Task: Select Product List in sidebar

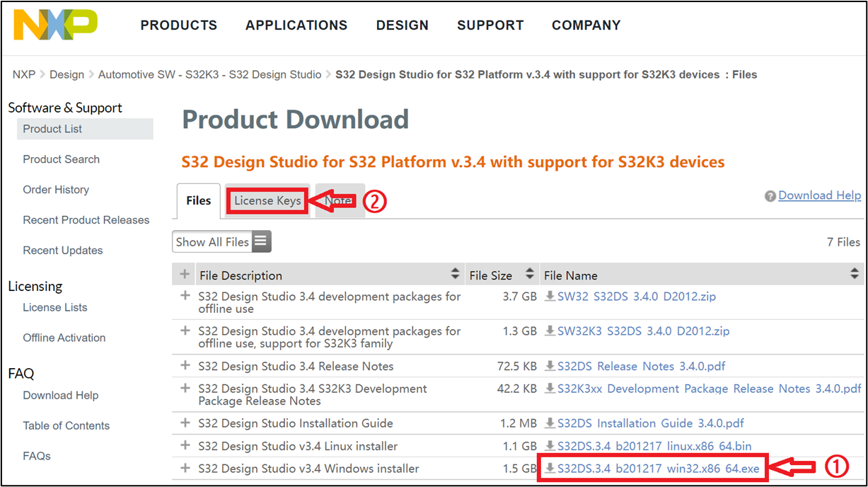Action: [x=85, y=129]
